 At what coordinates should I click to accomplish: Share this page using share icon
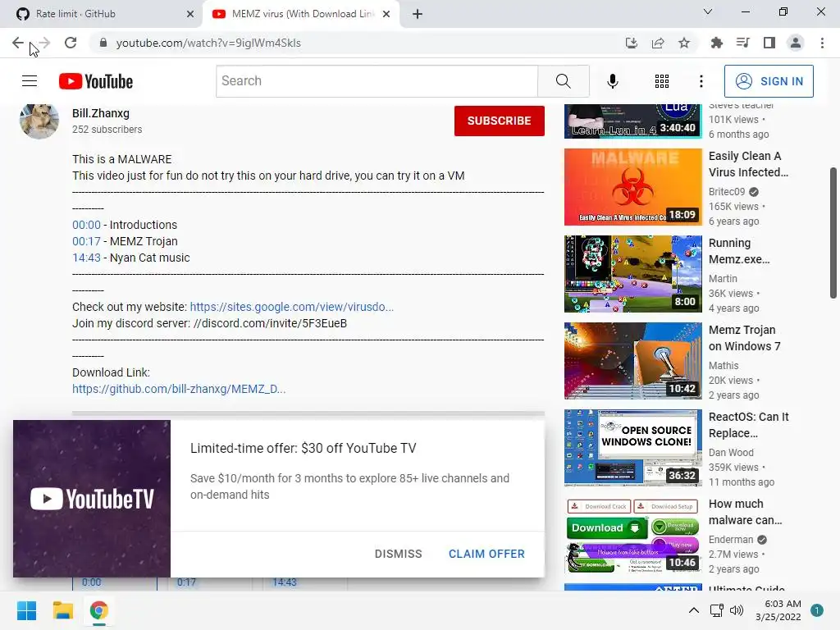pyautogui.click(x=658, y=43)
